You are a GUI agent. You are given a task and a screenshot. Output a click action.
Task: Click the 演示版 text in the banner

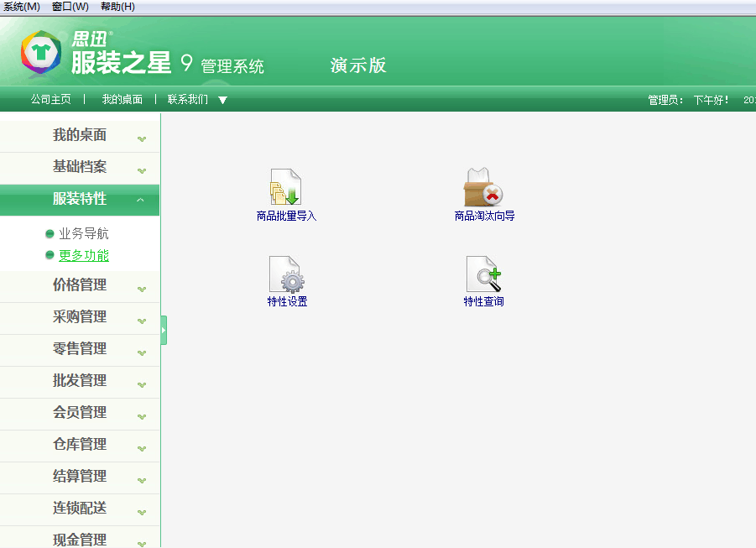pyautogui.click(x=358, y=65)
